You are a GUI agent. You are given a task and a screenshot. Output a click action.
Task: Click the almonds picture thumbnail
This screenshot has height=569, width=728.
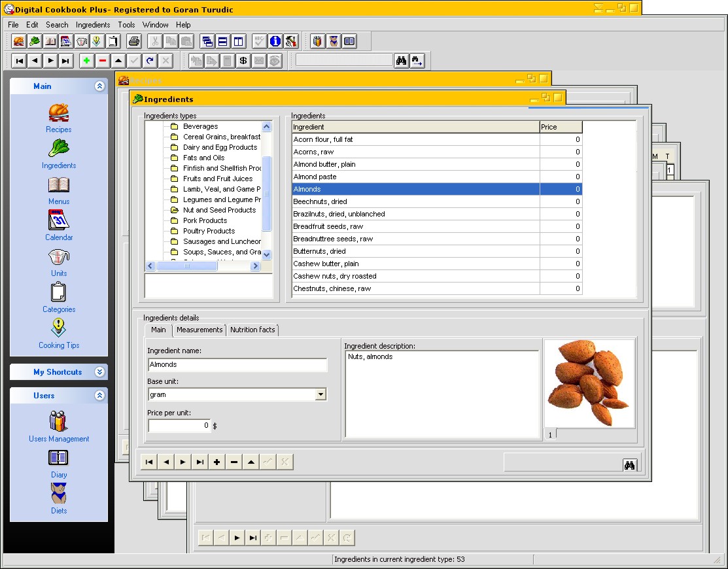pos(589,383)
